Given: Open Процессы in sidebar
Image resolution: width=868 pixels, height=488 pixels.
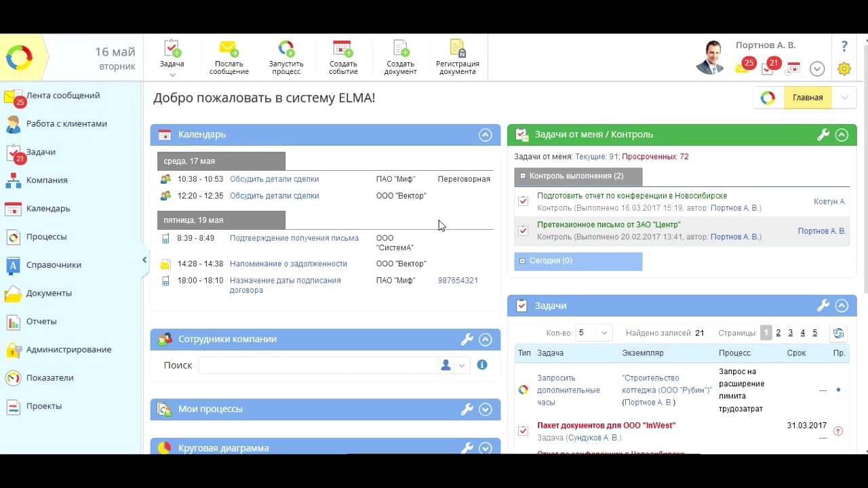Looking at the screenshot, I should (x=46, y=237).
